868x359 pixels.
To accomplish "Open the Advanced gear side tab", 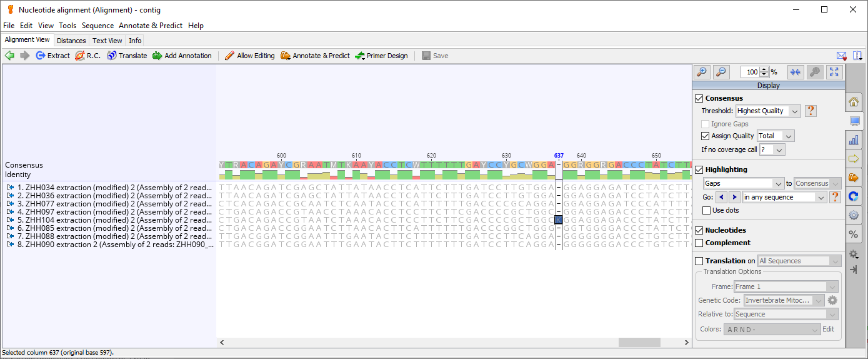I will (x=854, y=215).
